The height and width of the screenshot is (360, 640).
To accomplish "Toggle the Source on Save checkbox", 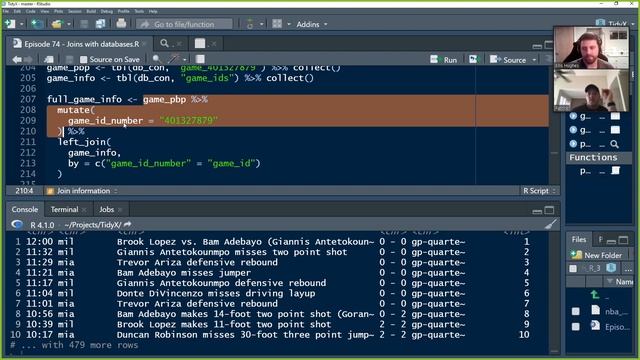I will point(84,60).
